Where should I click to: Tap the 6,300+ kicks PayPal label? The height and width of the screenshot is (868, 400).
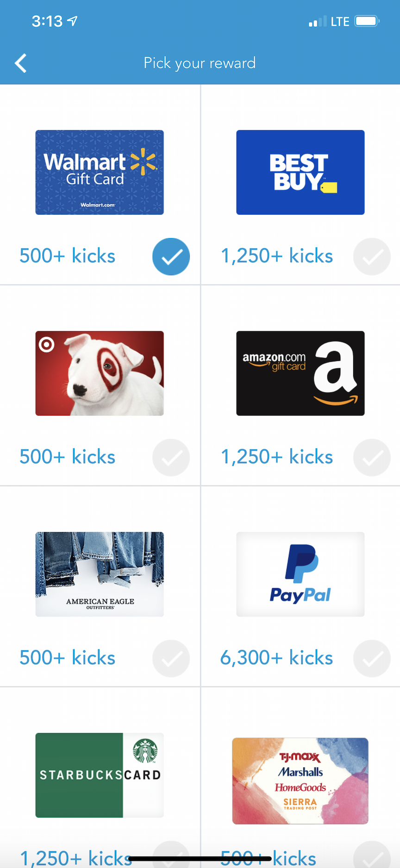[x=276, y=658]
